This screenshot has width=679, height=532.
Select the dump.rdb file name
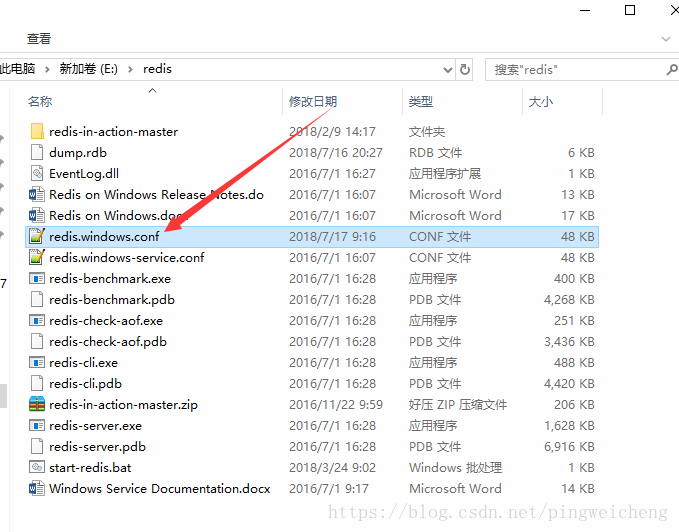(x=77, y=153)
